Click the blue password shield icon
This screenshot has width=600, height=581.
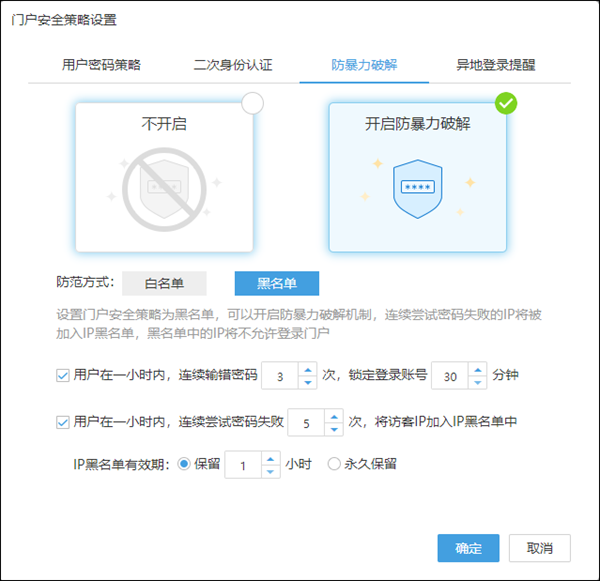click(x=417, y=188)
